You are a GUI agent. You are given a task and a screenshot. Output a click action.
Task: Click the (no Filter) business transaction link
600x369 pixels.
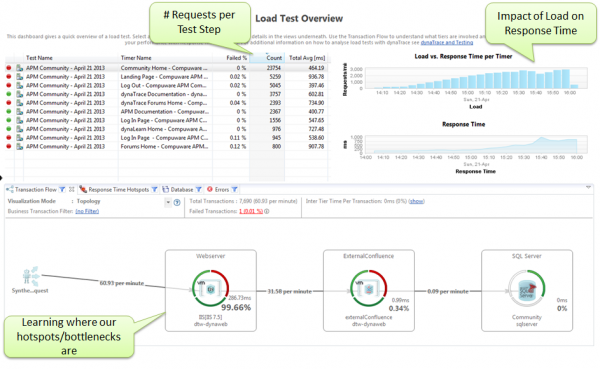[87, 211]
